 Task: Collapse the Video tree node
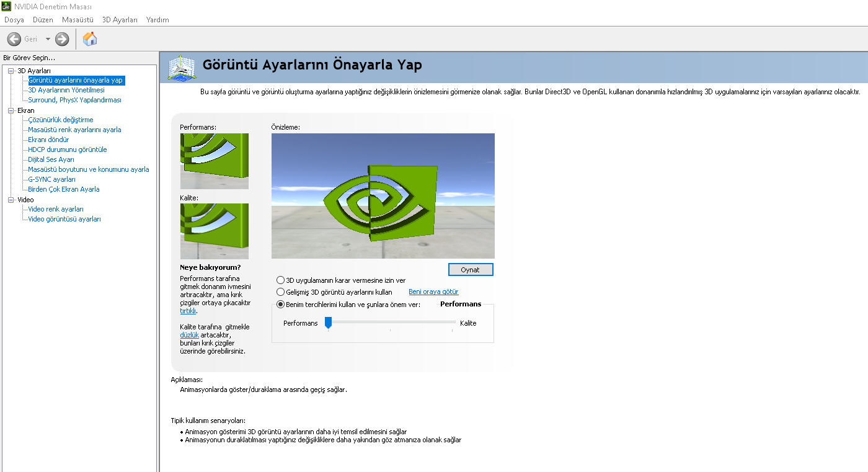point(11,200)
